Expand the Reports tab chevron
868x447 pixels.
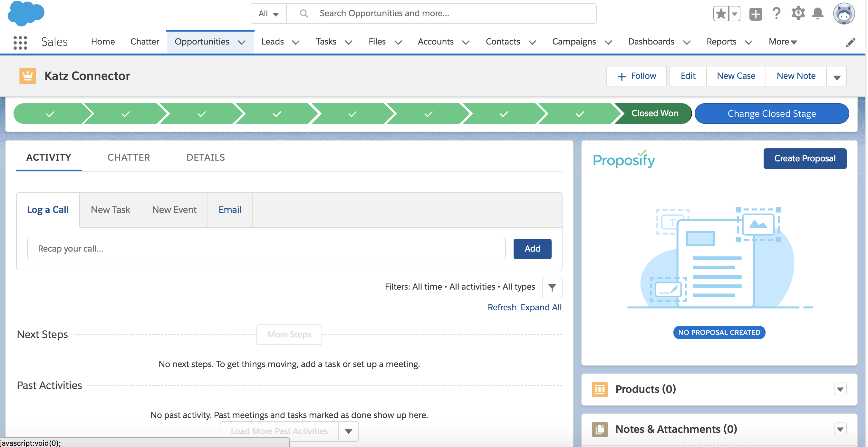pyautogui.click(x=749, y=42)
